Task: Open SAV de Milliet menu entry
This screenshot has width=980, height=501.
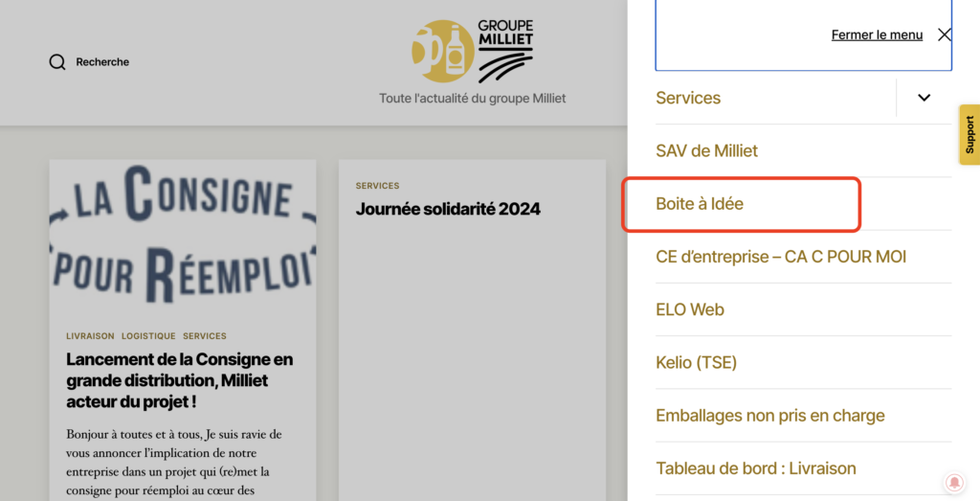Action: pos(706,150)
